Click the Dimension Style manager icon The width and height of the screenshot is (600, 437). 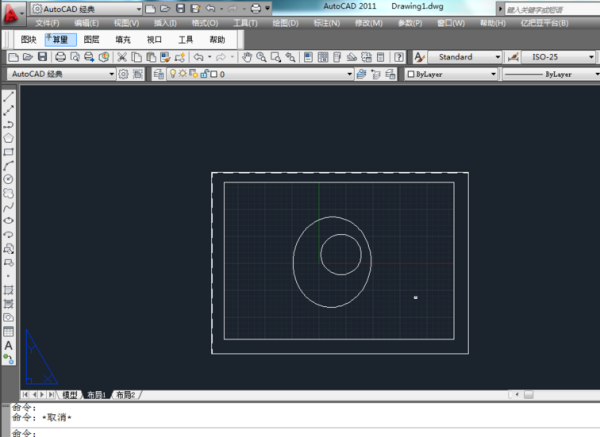[513, 57]
